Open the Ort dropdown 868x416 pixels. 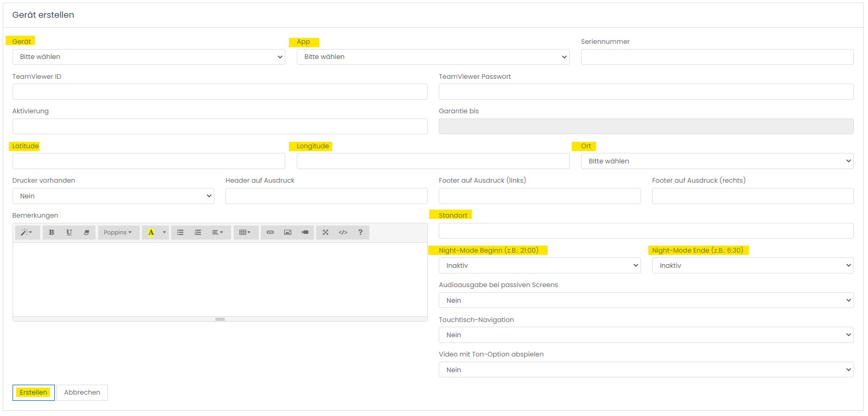coord(717,161)
